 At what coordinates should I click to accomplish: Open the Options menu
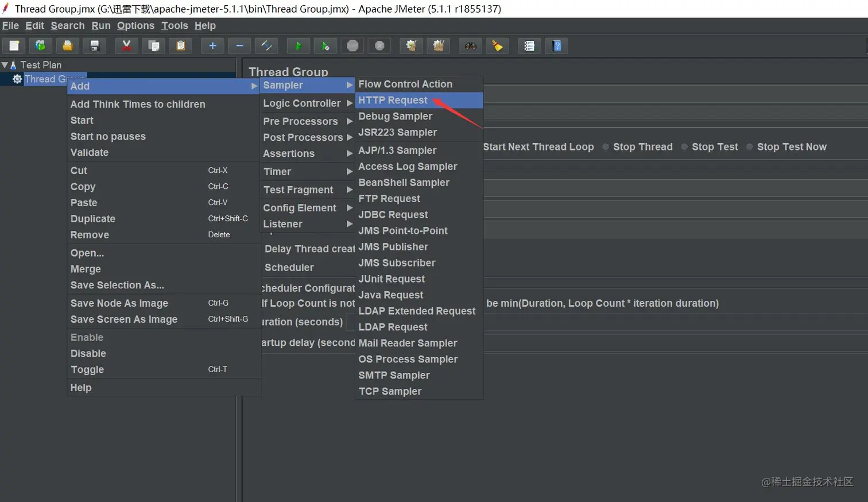135,26
